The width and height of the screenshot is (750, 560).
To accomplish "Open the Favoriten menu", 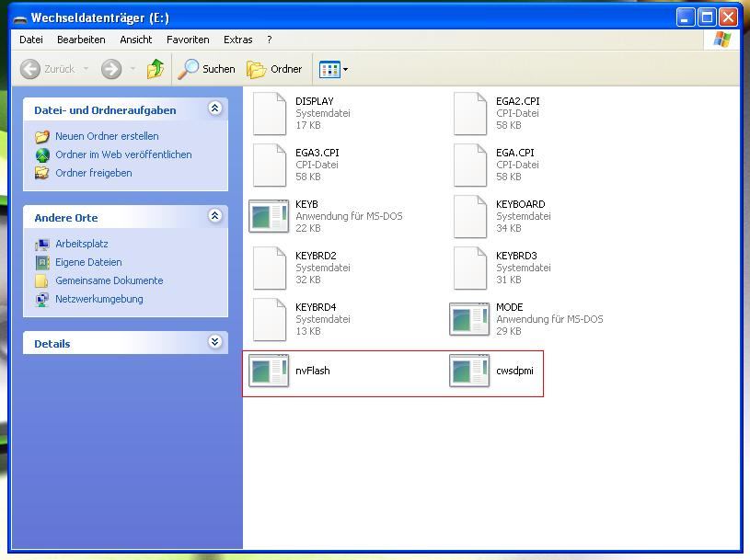I will pyautogui.click(x=188, y=40).
